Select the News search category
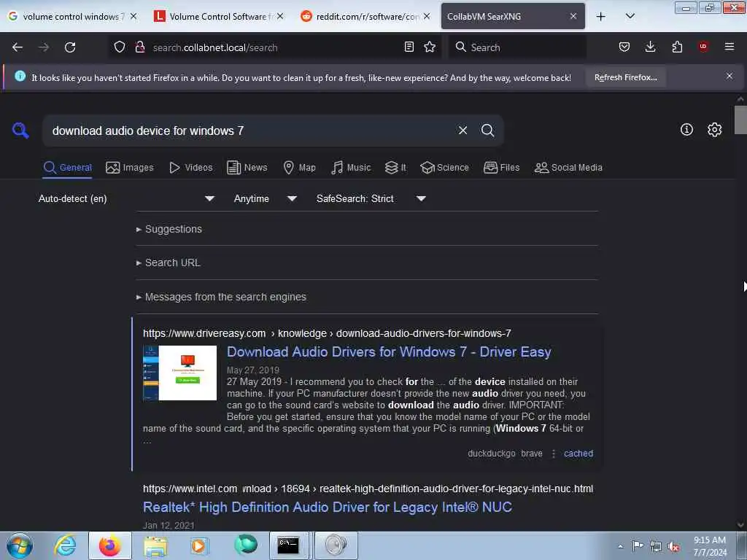This screenshot has height=560, width=747. coord(247,168)
